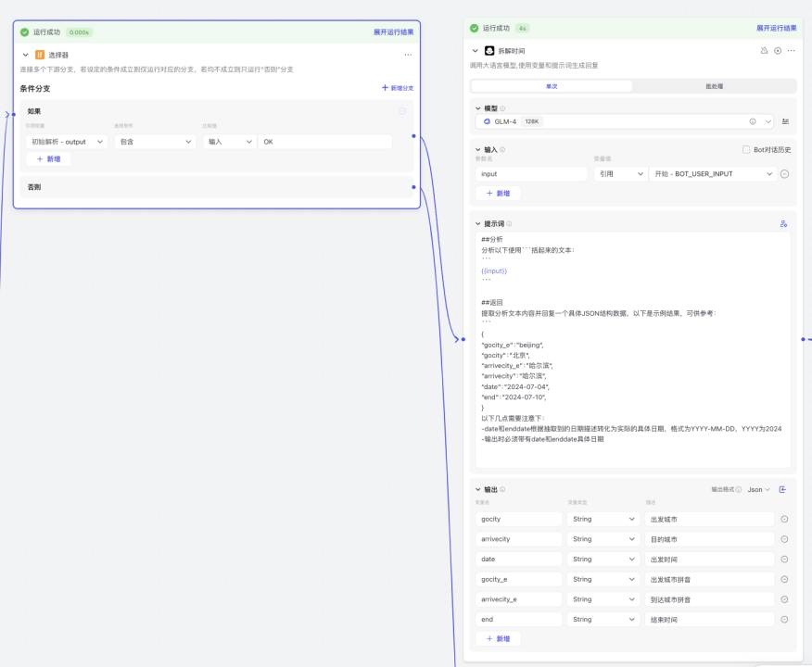Image resolution: width=812 pixels, height=667 pixels.
Task: Open the GLM-4 model dropdown arrow
Action: click(768, 121)
